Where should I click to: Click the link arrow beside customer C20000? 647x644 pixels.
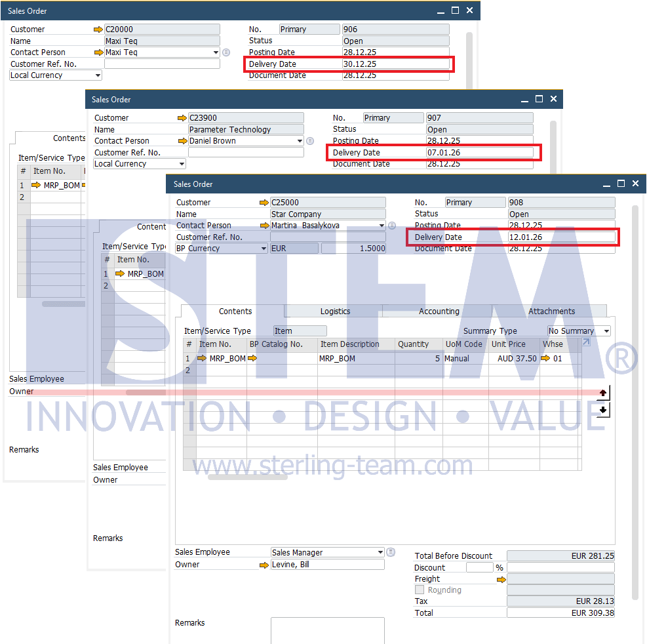(98, 30)
